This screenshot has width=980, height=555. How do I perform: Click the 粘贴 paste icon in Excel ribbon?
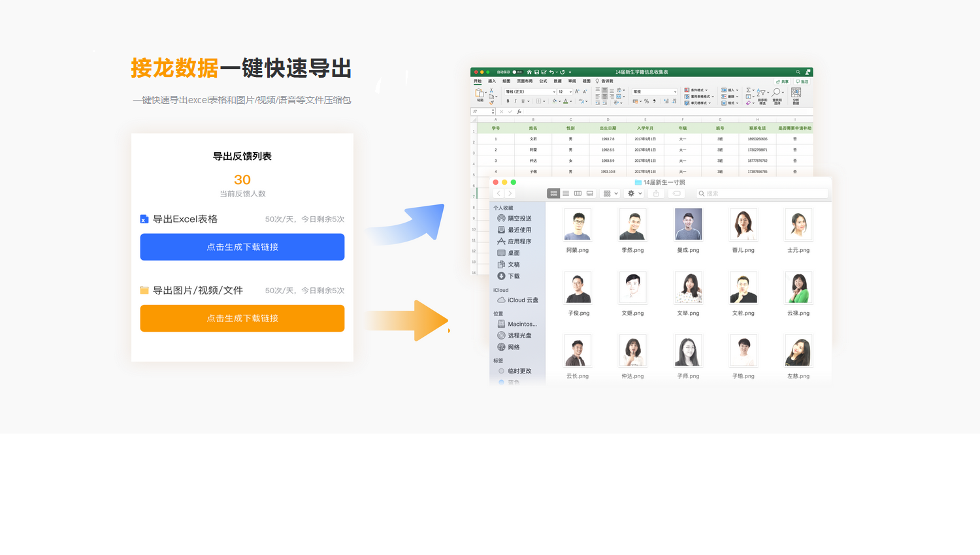point(480,94)
